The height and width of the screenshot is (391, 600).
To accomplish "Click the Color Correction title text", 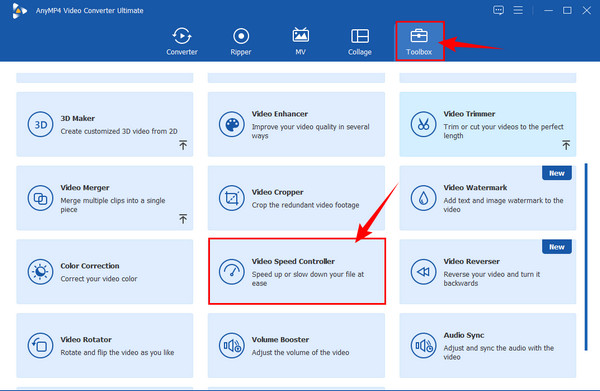I will 90,266.
